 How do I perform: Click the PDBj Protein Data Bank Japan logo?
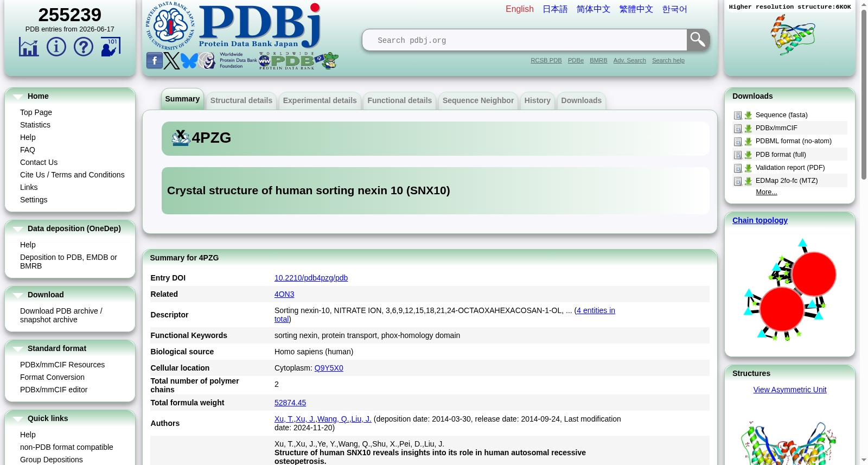point(233,26)
